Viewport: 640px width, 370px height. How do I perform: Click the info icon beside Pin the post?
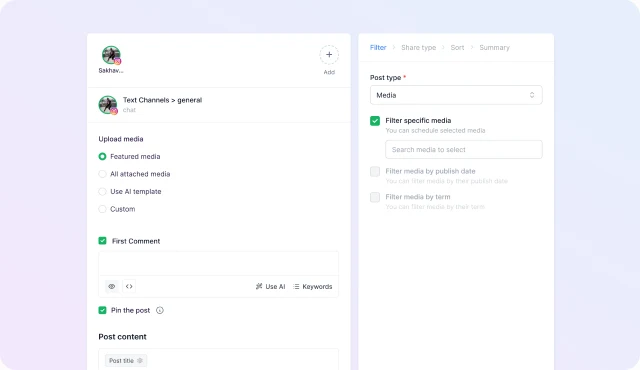pyautogui.click(x=160, y=310)
